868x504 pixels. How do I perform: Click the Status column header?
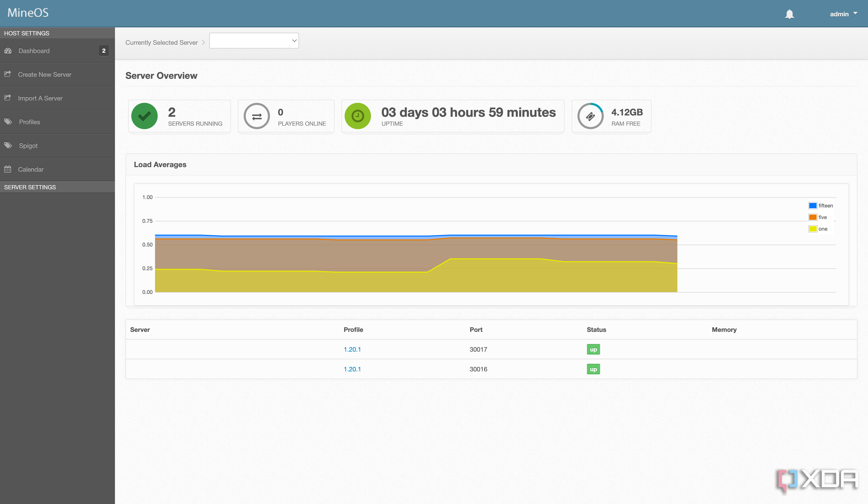[596, 329]
